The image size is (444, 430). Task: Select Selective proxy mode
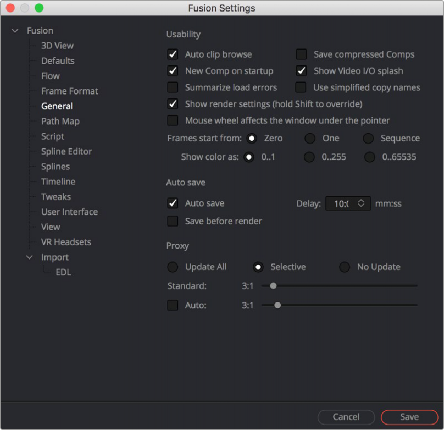[258, 267]
